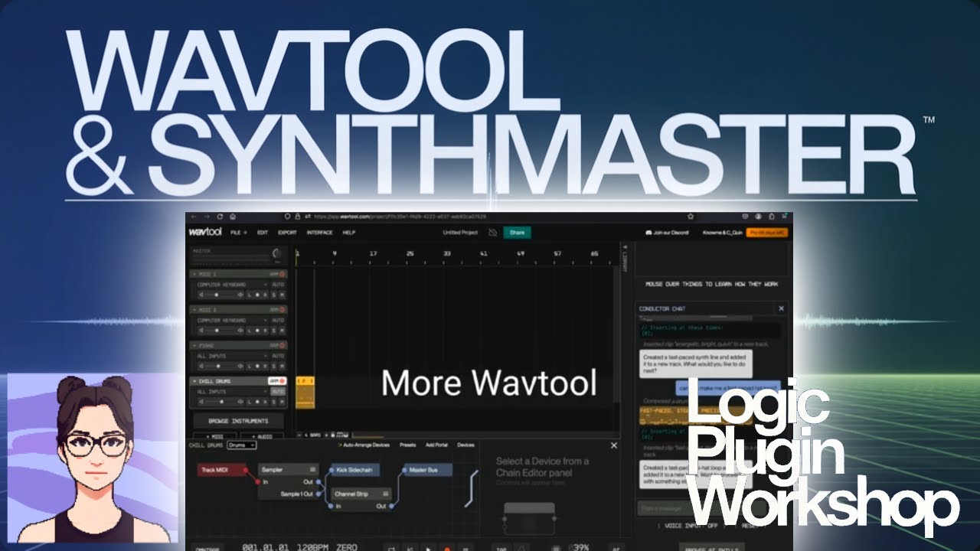Viewport: 980px width, 551px height.
Task: Open MIDI 1 Computer Keyboard input dropdown
Action: (x=232, y=285)
